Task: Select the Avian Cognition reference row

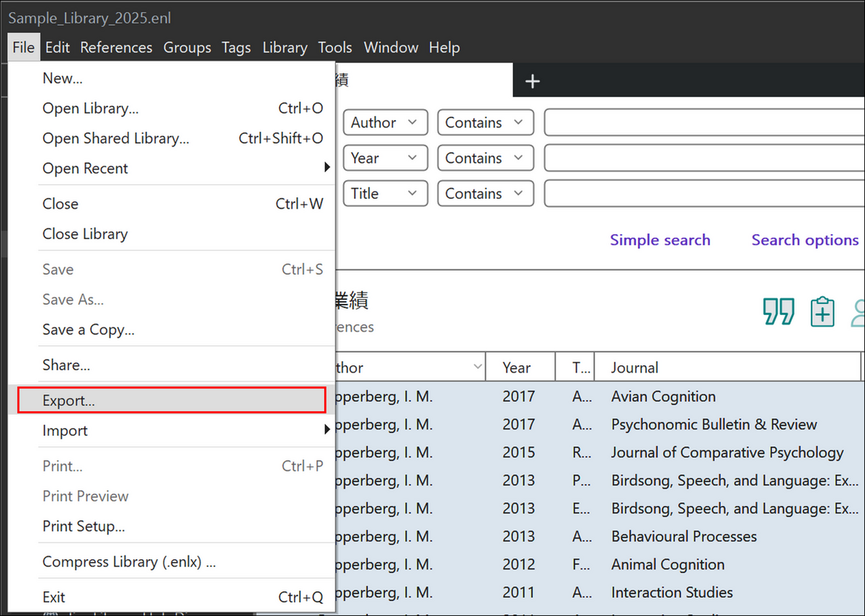Action: point(600,396)
